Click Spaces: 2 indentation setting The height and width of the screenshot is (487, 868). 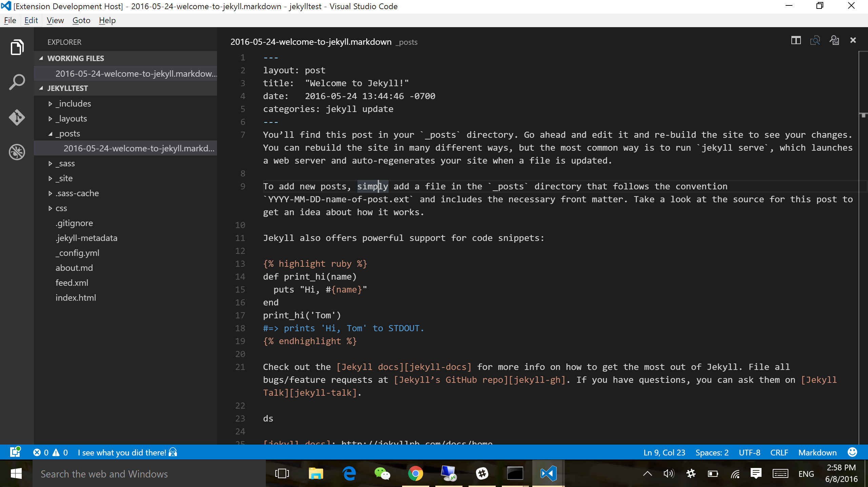tap(712, 452)
